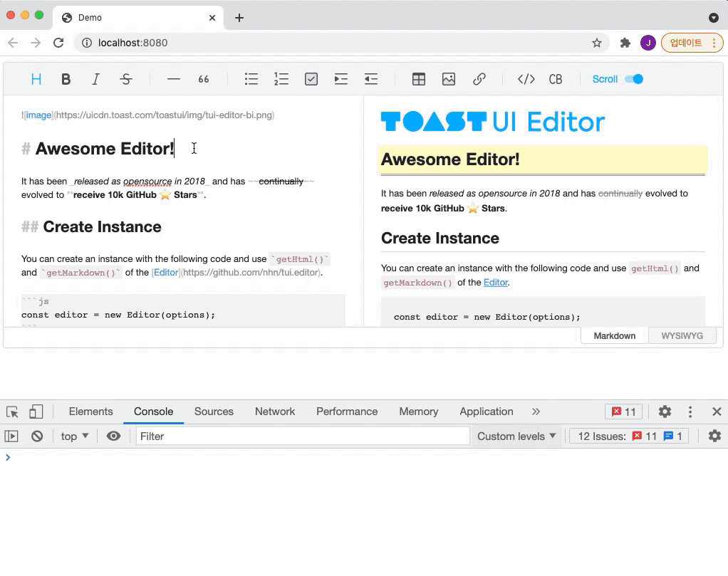Apply italic formatting
The height and width of the screenshot is (576, 728).
tap(96, 79)
